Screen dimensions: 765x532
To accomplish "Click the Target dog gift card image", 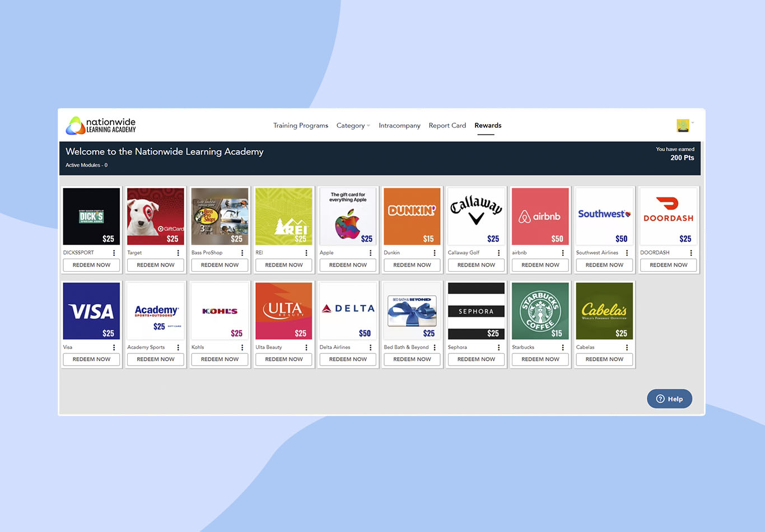I will pos(156,216).
